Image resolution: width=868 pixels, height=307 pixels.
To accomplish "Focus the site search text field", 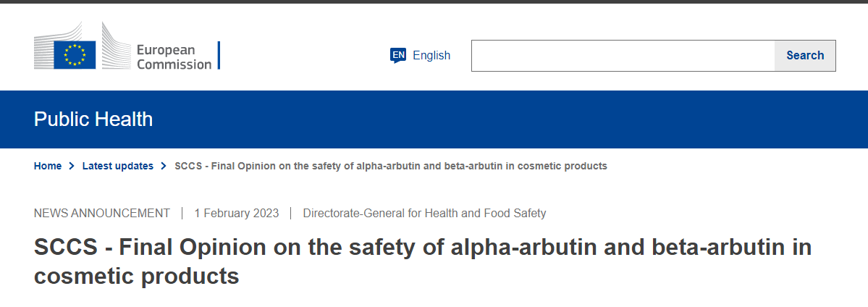I will [x=623, y=56].
